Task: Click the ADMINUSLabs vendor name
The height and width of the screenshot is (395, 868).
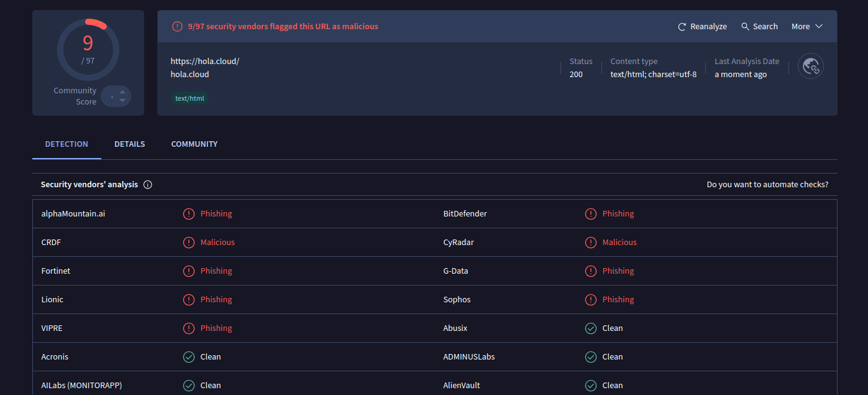Action: (469, 356)
